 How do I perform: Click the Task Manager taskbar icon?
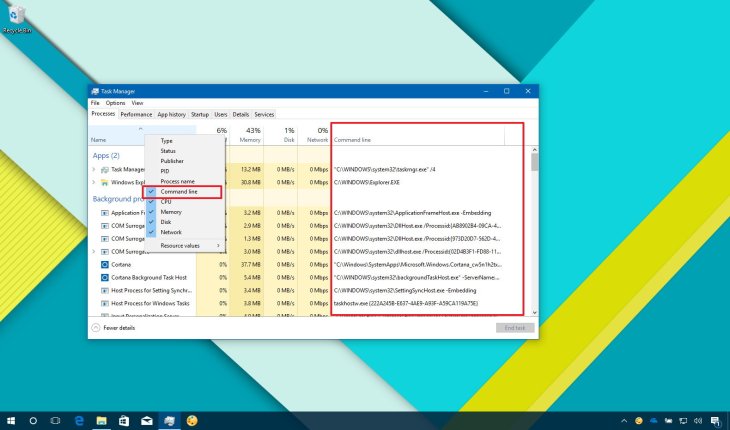coord(169,421)
